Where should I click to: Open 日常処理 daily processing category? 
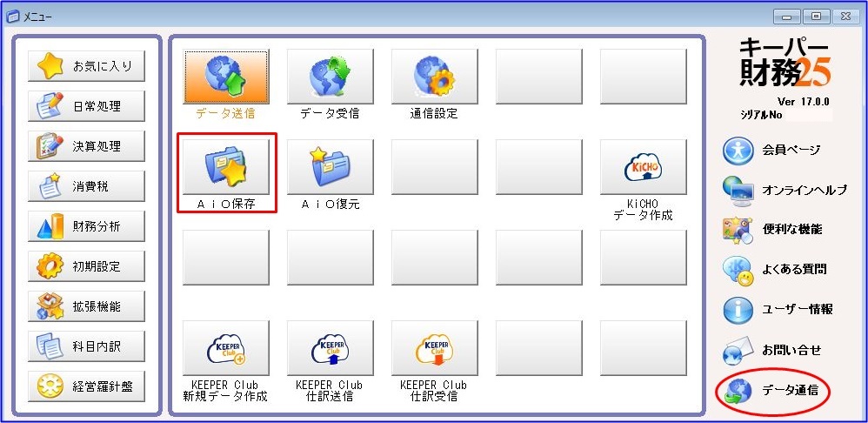click(x=86, y=106)
